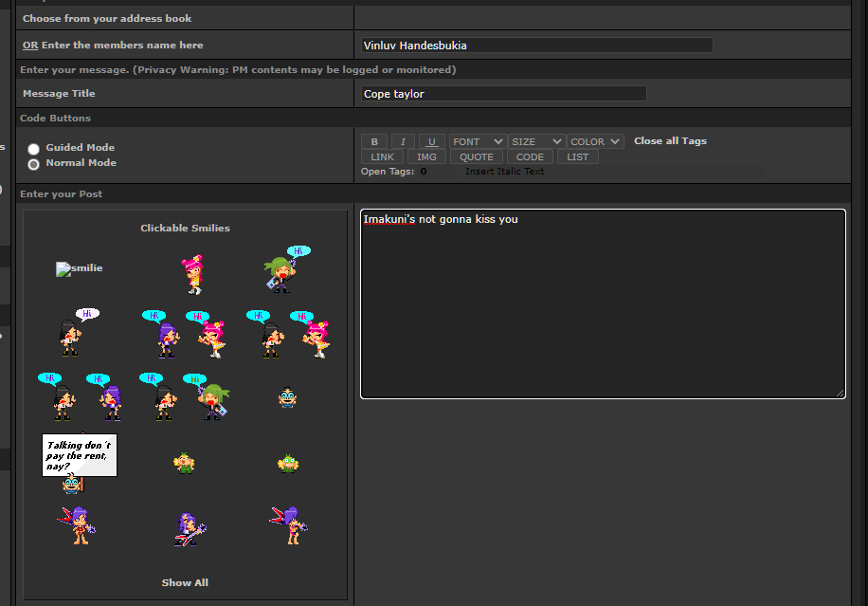Click the Close all Tags link

(x=670, y=140)
